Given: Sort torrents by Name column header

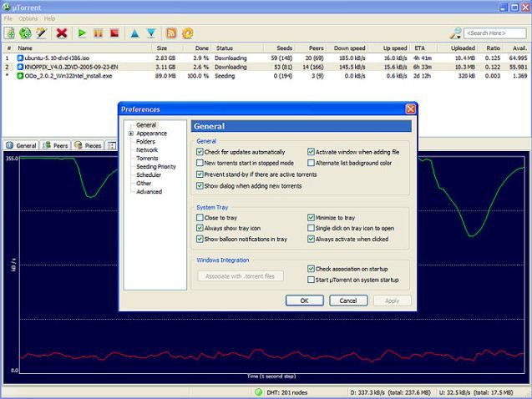Looking at the screenshot, I should (x=83, y=48).
